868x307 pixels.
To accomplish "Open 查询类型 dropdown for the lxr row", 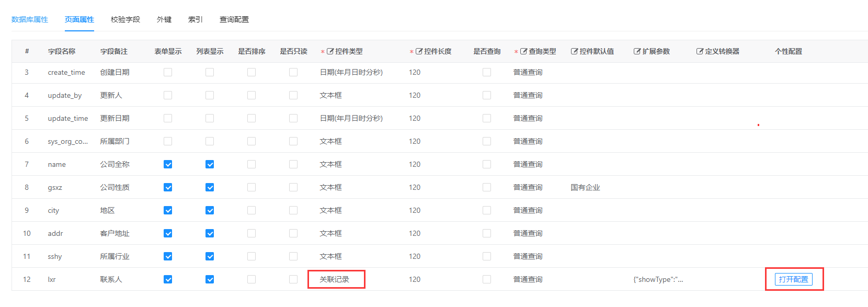I will pos(528,279).
